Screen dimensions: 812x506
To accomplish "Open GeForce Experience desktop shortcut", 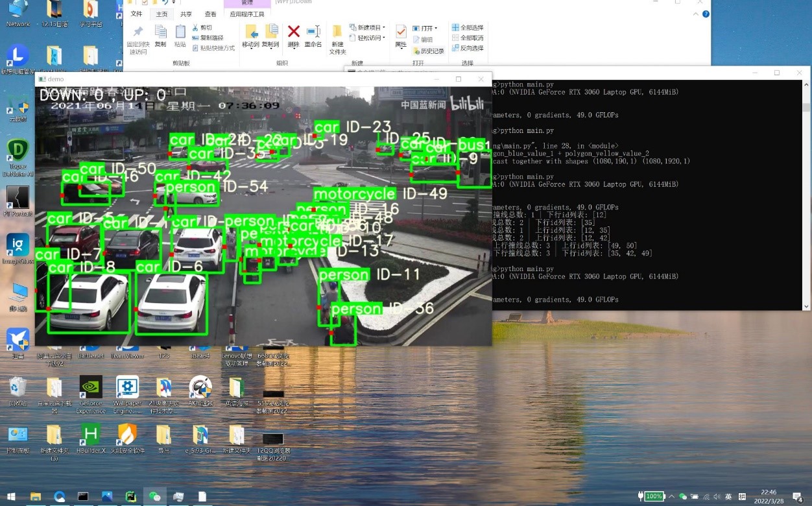I will 91,394.
